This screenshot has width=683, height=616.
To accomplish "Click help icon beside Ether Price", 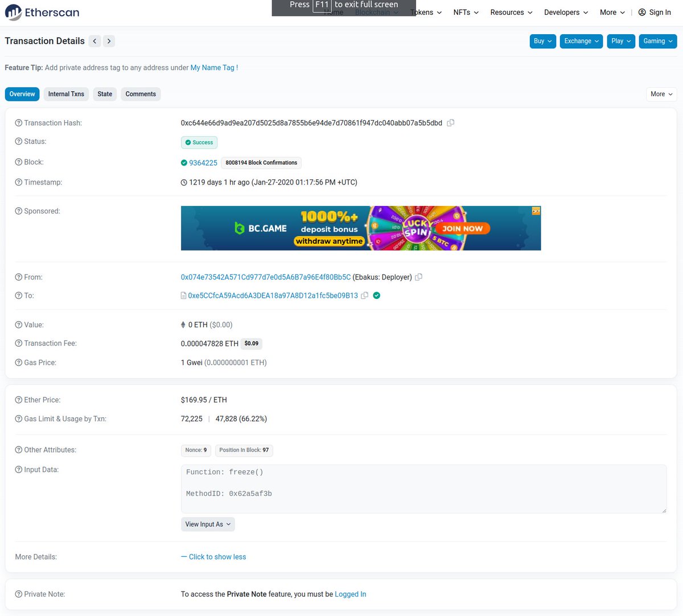I will [19, 400].
